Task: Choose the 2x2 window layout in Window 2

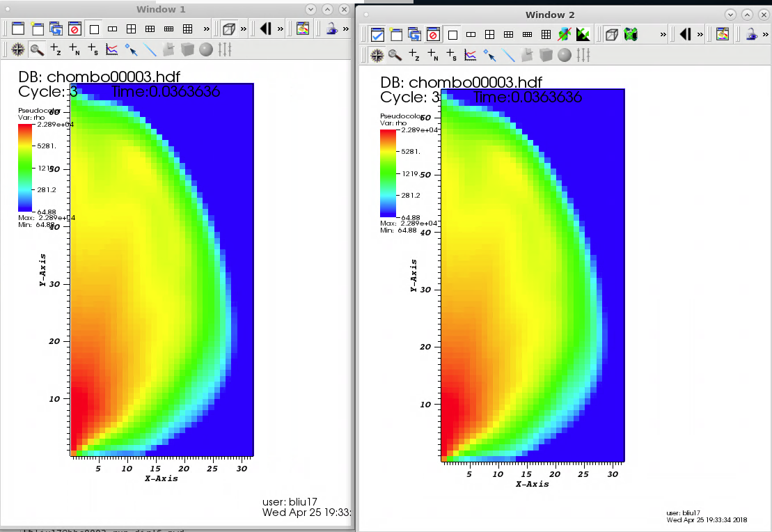Action: tap(490, 35)
